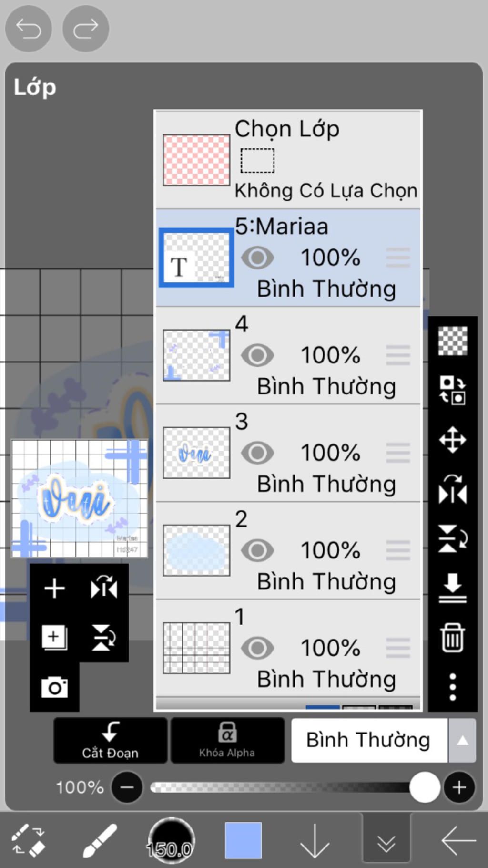
Task: Collapse the panel with the double chevron down
Action: 386,842
